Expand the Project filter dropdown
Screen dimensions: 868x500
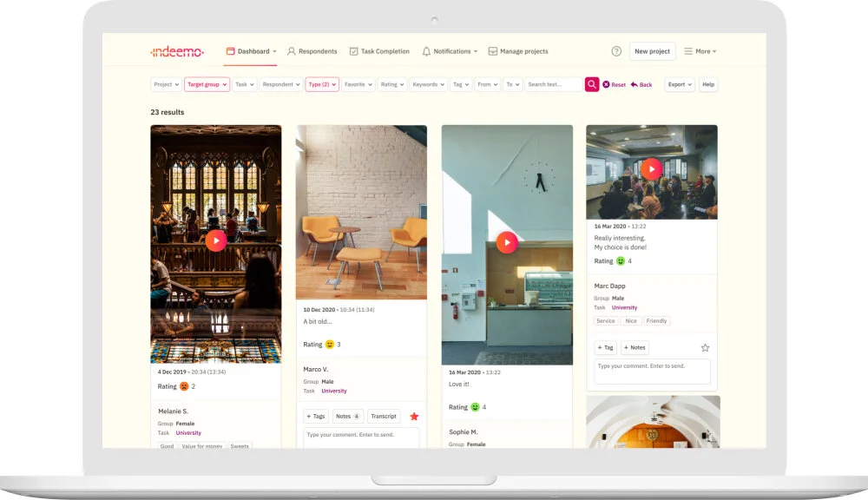[x=166, y=85]
